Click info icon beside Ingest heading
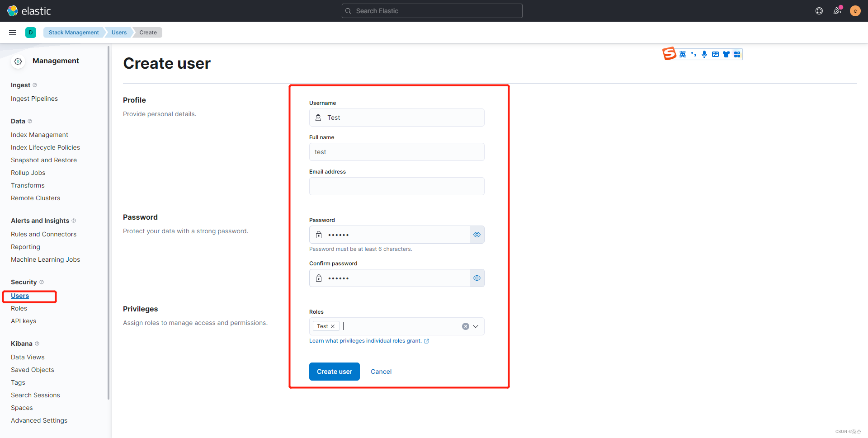Screen dimensions: 868x438 [x=35, y=85]
